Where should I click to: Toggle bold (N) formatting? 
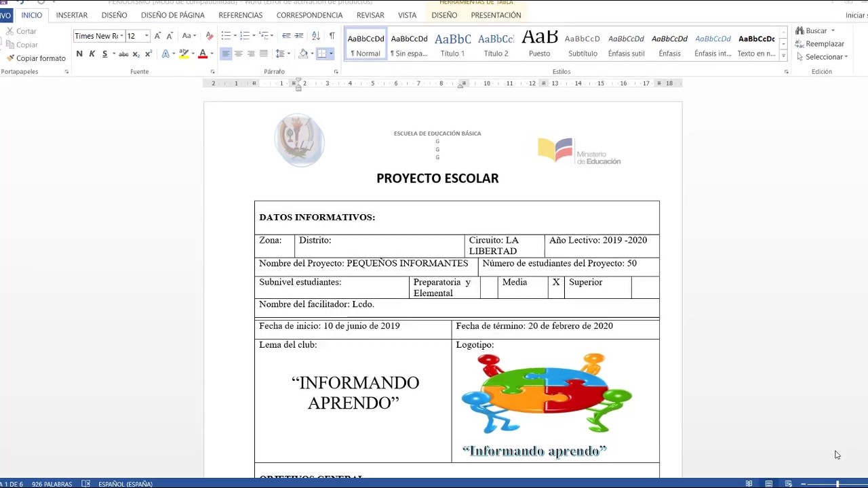coord(79,54)
